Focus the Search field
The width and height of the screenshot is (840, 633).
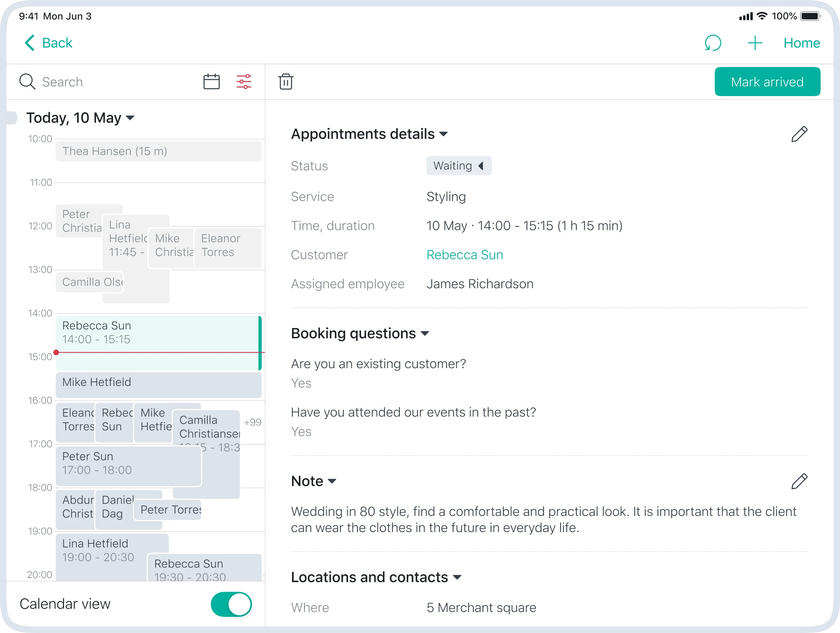point(109,82)
